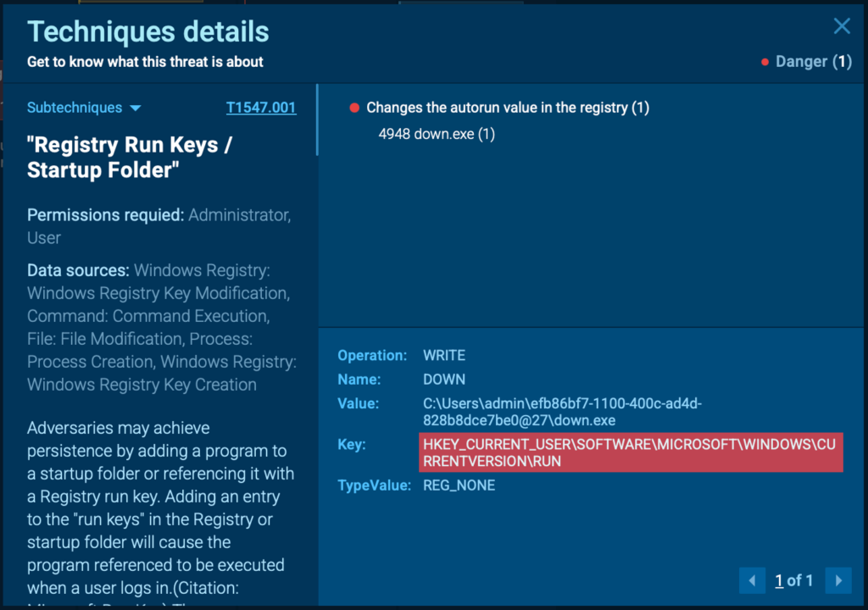Viewport: 868px width, 610px height.
Task: Select the 4948 down.exe process entry
Action: 437,134
